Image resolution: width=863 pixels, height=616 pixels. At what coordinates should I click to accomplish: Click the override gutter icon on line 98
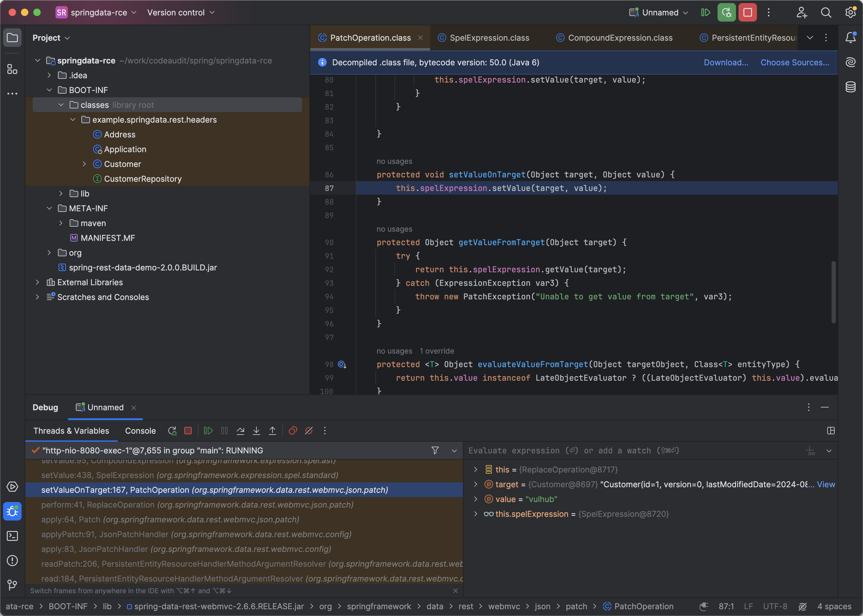pos(342,364)
